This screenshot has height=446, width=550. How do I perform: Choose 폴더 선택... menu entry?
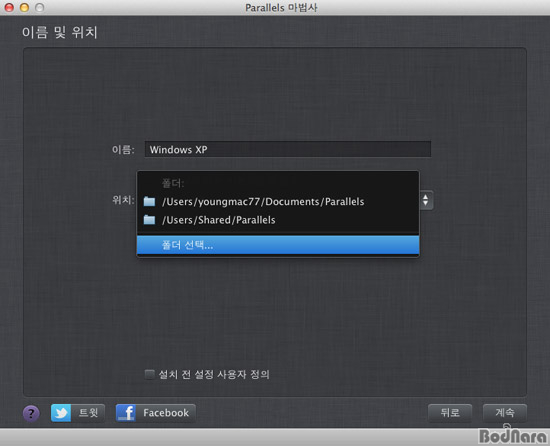(278, 245)
